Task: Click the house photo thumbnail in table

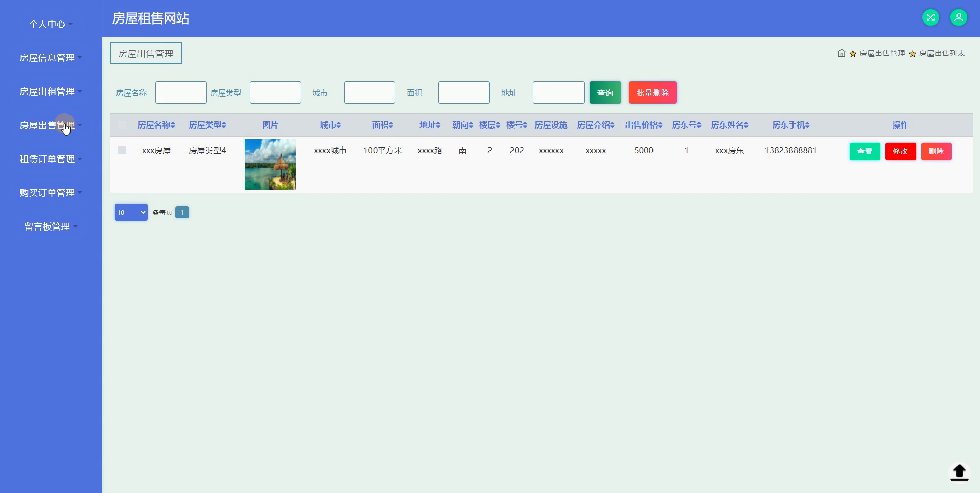Action: pos(270,165)
